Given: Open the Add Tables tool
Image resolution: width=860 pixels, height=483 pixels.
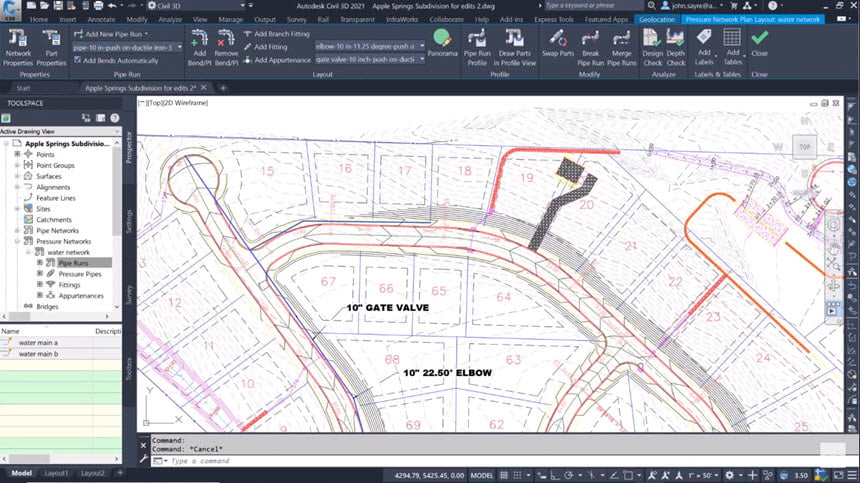Looking at the screenshot, I should (733, 47).
